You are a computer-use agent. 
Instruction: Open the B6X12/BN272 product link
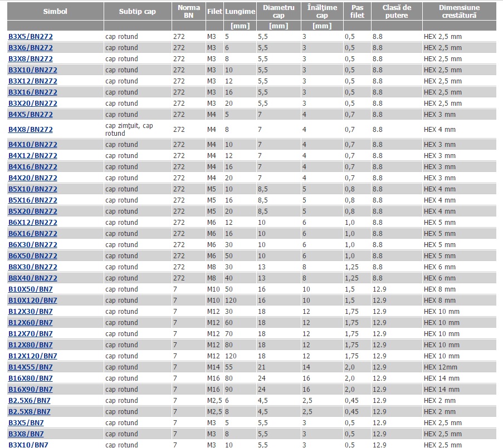[x=33, y=223]
